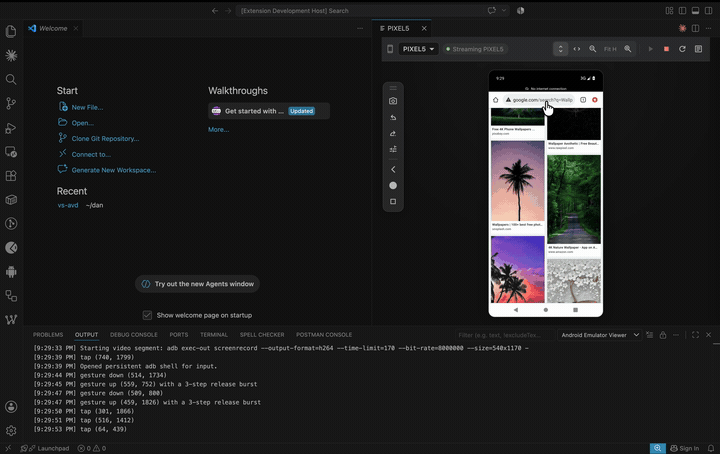
Task: Take emulator screenshot with camera icon
Action: 393,101
